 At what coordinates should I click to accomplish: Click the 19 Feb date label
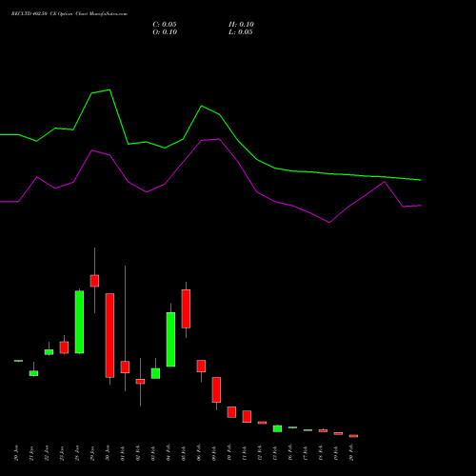[336, 453]
